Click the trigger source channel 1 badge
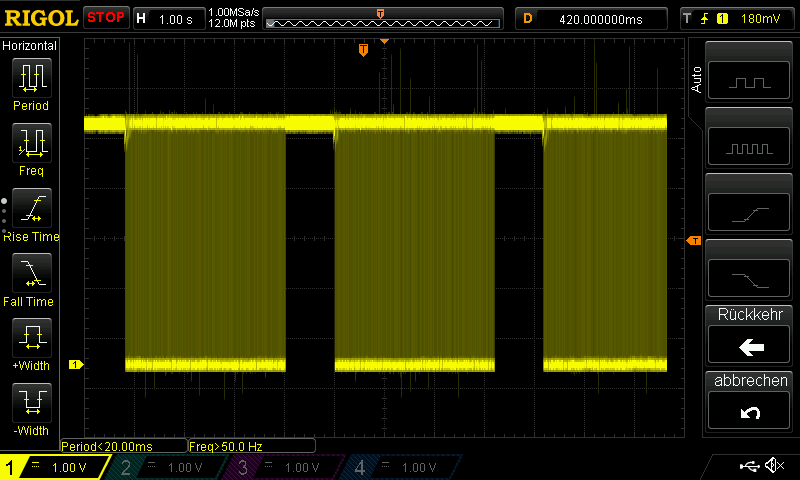Viewport: 800px width, 480px height. coord(722,19)
